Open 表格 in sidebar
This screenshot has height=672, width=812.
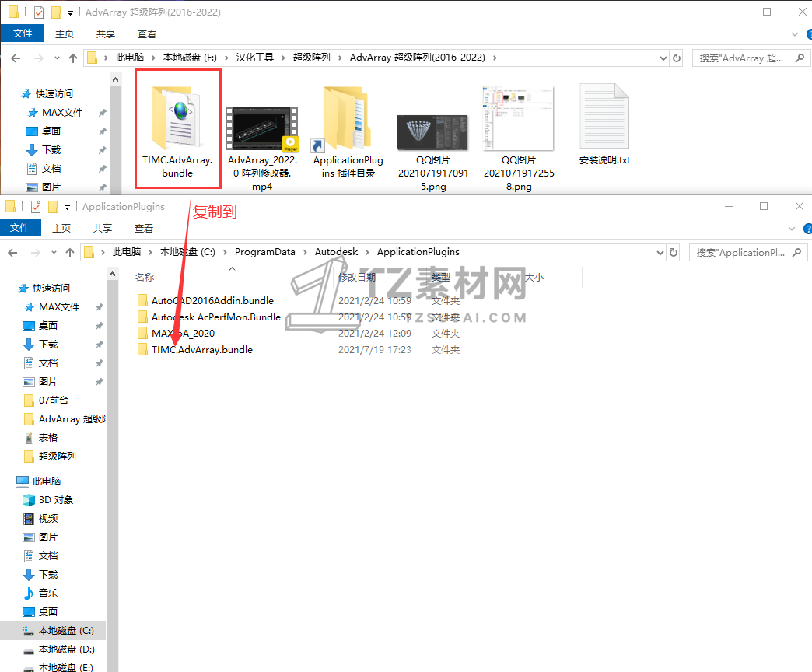pyautogui.click(x=48, y=437)
